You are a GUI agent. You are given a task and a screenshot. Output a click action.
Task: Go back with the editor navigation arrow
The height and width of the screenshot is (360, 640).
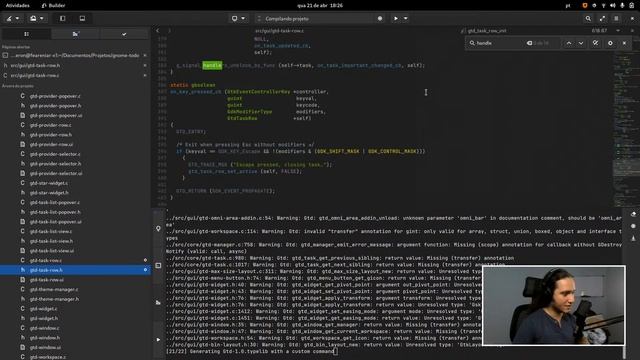tap(158, 31)
